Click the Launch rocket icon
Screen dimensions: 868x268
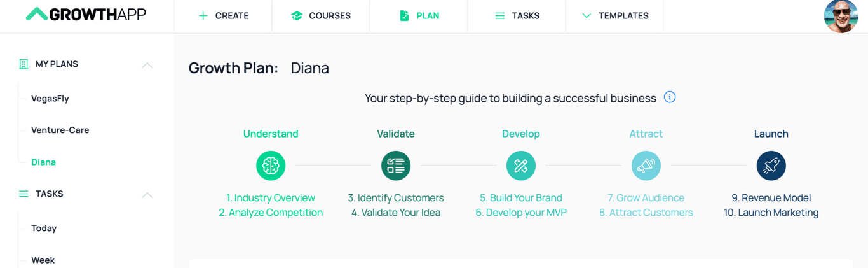coord(771,166)
